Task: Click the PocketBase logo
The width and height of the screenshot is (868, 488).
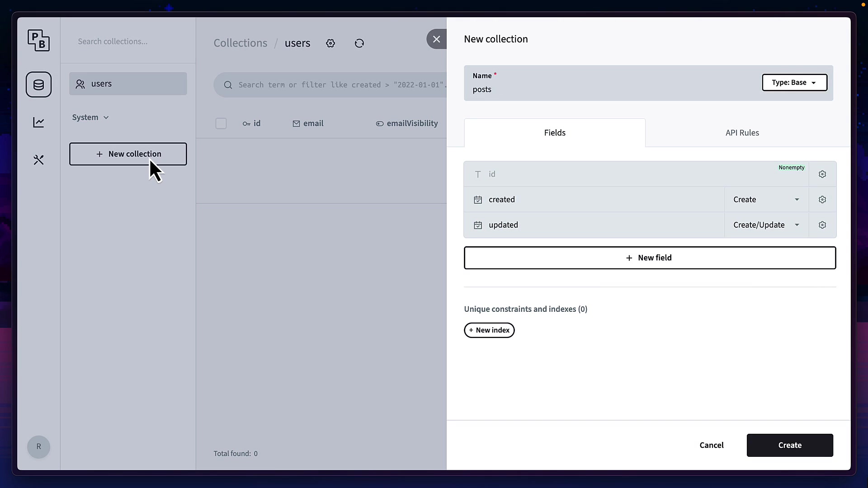Action: 39,40
